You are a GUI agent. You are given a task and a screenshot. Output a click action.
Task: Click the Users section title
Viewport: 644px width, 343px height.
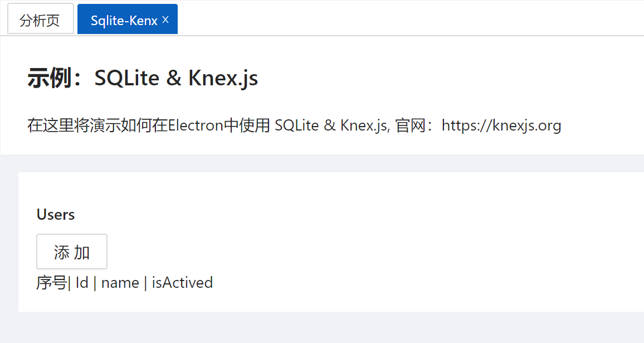coord(56,215)
